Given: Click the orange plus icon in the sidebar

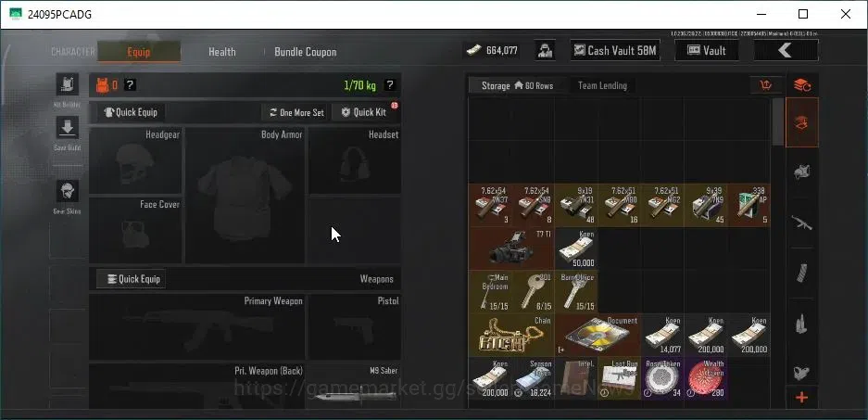Looking at the screenshot, I should click(802, 398).
